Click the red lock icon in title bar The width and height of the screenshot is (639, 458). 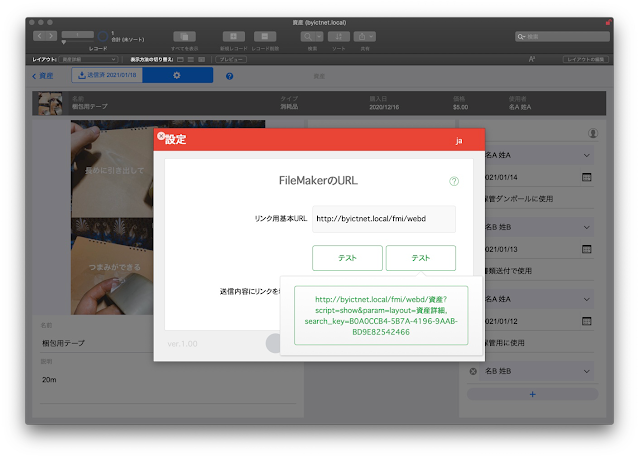point(608,22)
